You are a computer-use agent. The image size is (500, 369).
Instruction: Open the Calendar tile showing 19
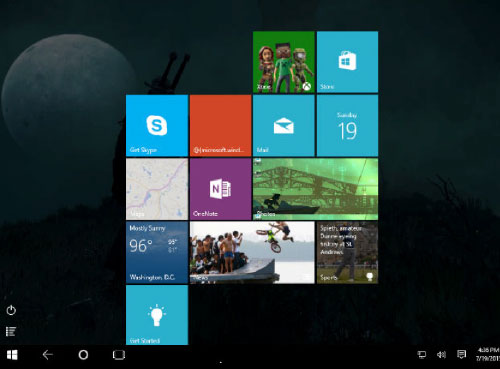(347, 126)
